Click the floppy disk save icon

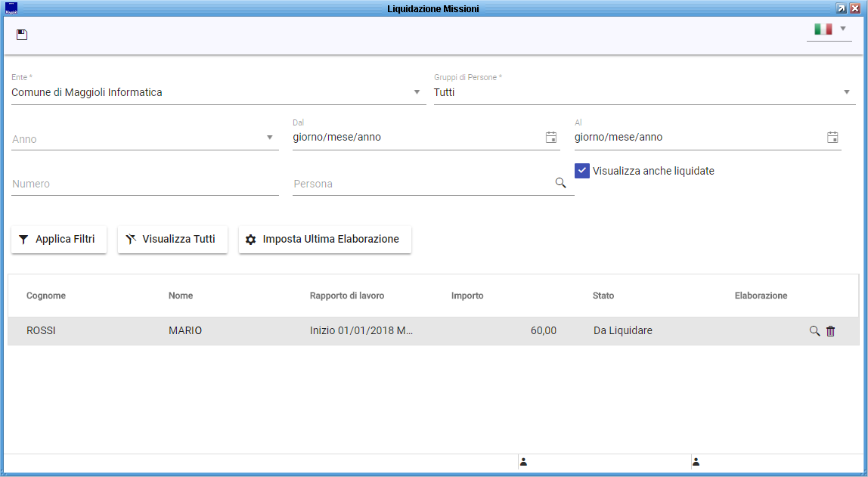point(22,35)
